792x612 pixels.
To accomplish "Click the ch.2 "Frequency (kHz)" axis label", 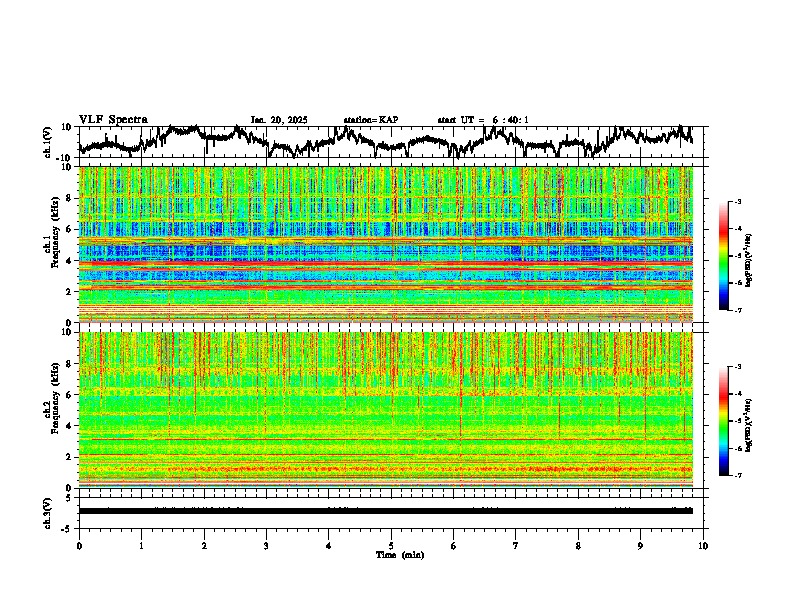I will (55, 398).
